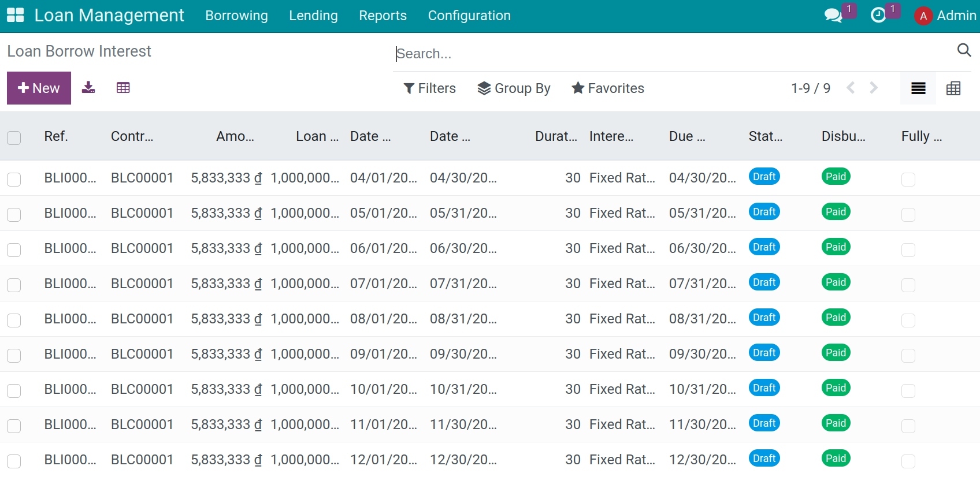
Task: Sort by the Loan amount column header
Action: pos(317,136)
